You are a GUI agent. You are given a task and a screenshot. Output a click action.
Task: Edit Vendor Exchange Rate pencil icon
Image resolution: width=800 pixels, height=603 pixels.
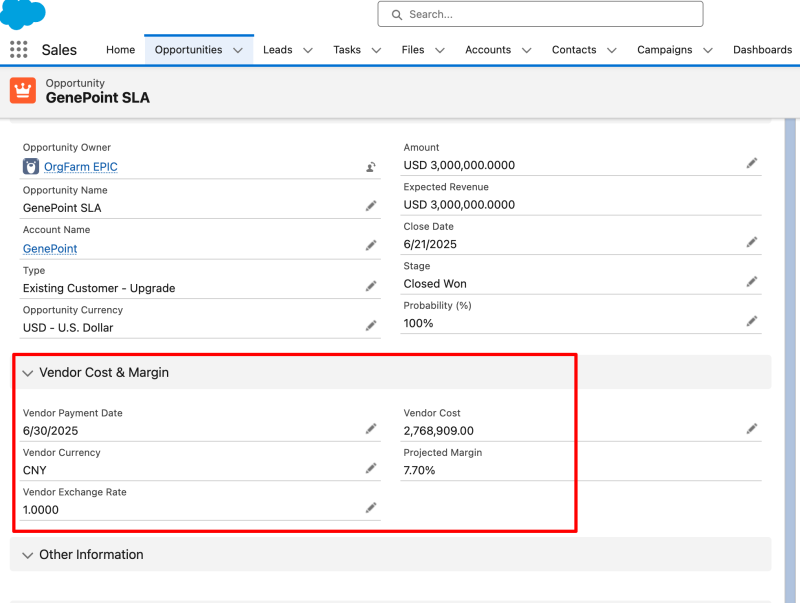(371, 508)
